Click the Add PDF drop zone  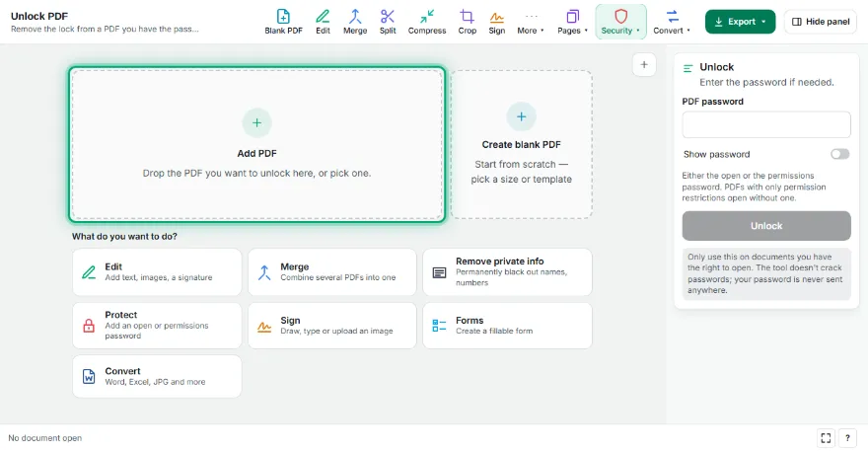[x=256, y=145]
